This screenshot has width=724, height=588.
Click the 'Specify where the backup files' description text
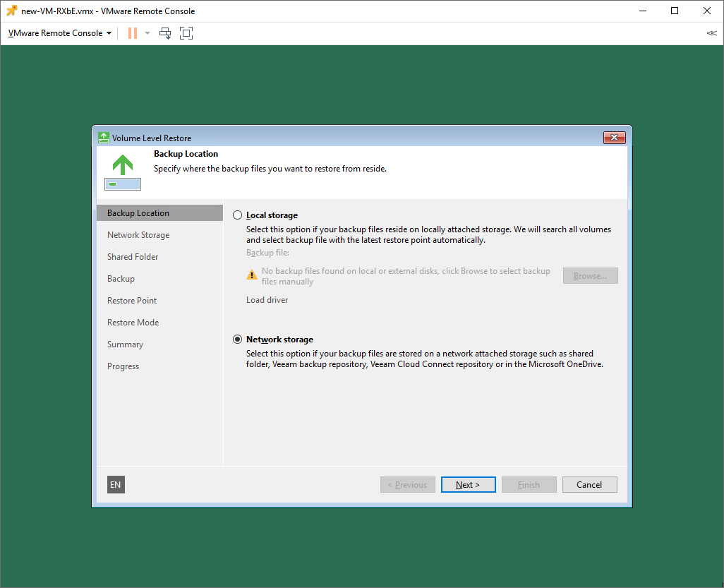pos(270,169)
